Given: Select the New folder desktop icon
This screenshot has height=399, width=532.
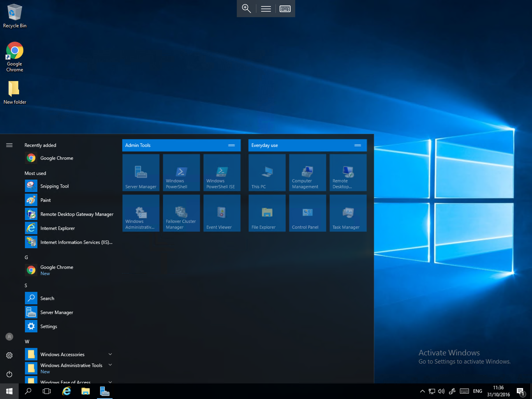Looking at the screenshot, I should pos(15,92).
